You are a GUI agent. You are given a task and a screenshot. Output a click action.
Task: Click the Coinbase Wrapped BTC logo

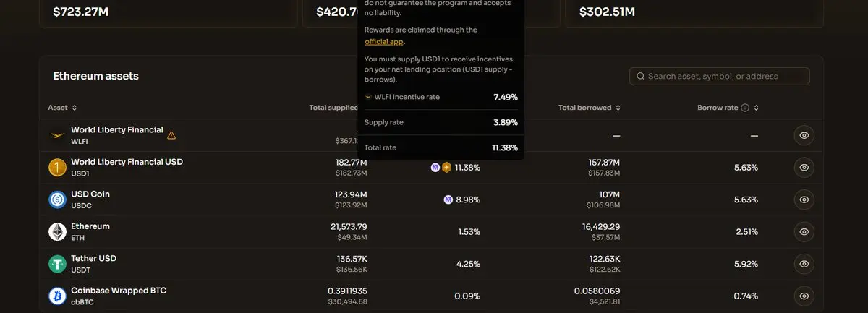coord(57,296)
